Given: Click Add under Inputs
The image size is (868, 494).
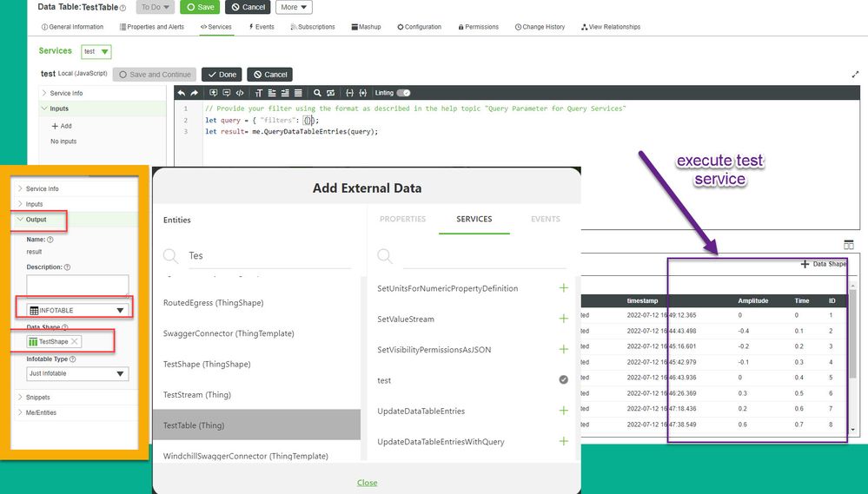Looking at the screenshot, I should coord(62,126).
